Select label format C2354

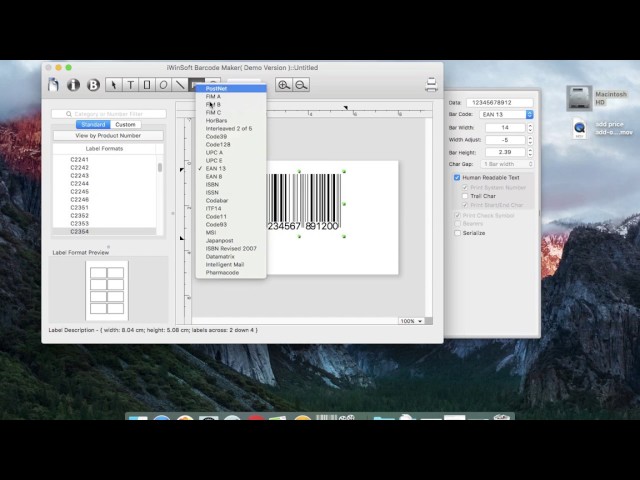[x=80, y=231]
